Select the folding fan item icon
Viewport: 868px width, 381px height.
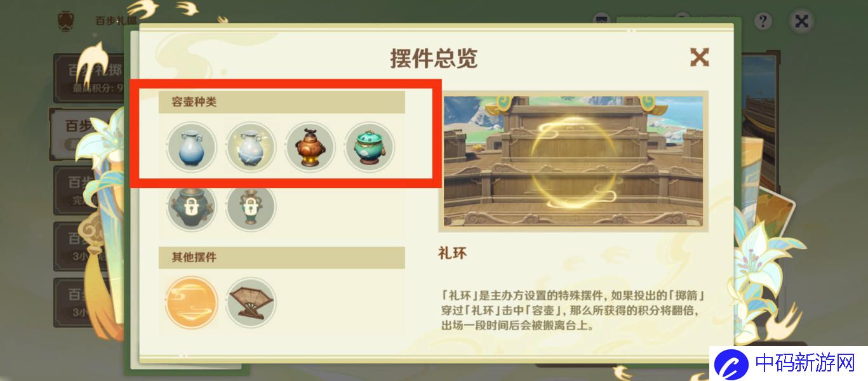251,302
